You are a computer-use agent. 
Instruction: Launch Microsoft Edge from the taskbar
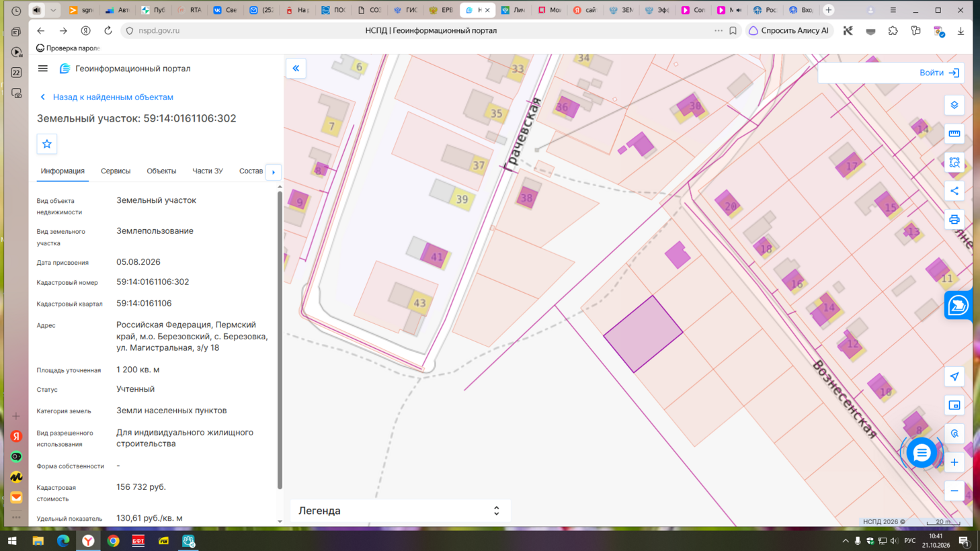[x=63, y=541]
